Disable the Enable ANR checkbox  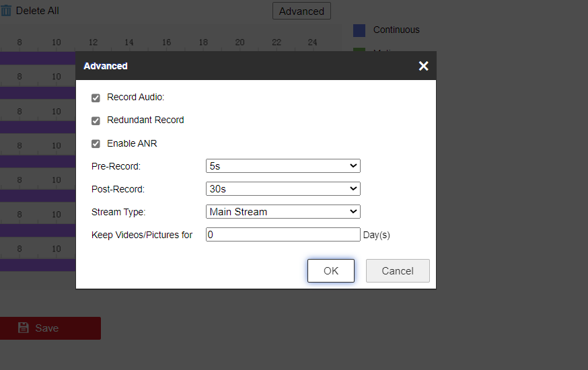(96, 144)
